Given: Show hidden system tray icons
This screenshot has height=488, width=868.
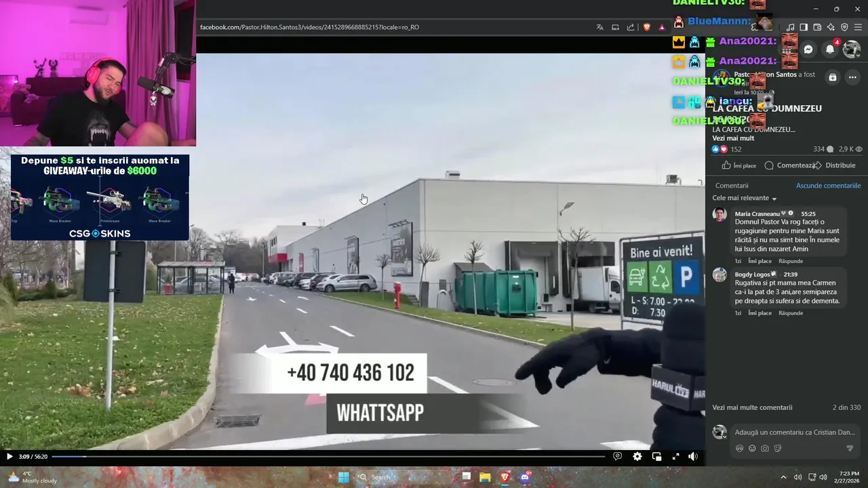Looking at the screenshot, I should (x=783, y=477).
